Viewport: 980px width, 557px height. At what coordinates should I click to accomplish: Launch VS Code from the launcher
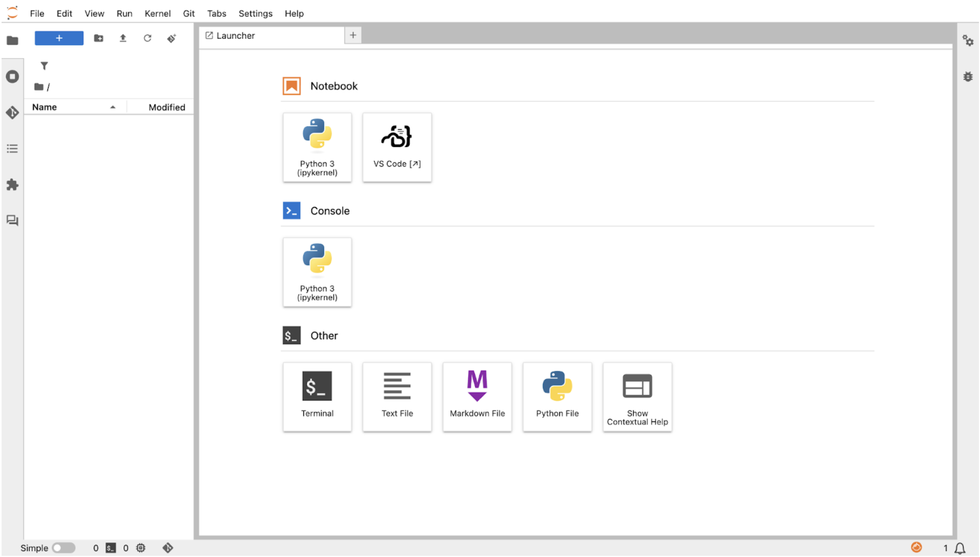[x=397, y=147]
